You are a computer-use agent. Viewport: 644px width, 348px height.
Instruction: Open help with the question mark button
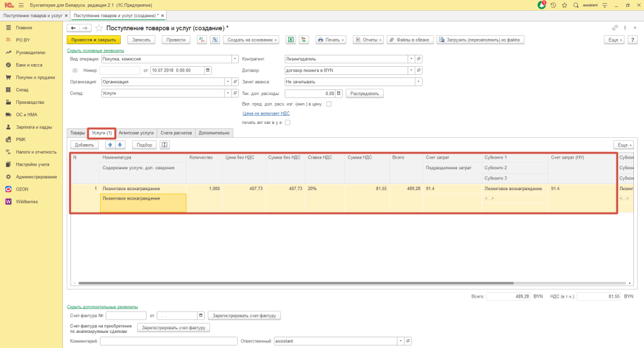tap(633, 40)
